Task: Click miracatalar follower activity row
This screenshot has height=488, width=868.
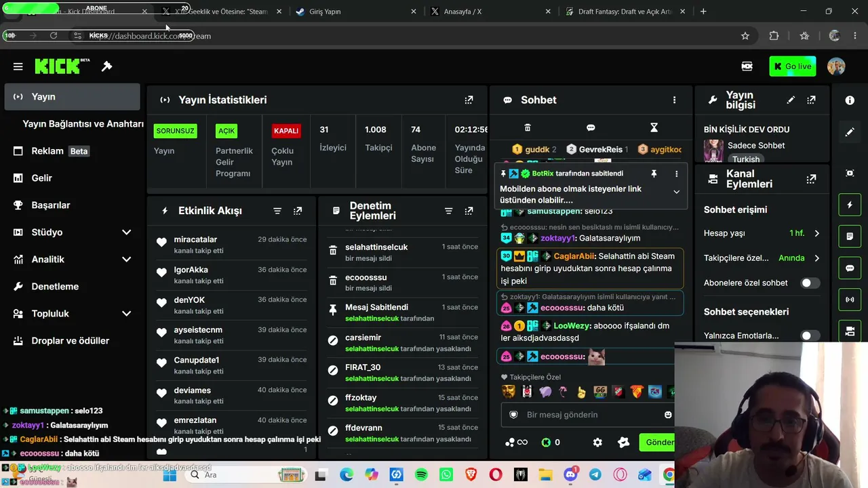Action: tap(231, 245)
